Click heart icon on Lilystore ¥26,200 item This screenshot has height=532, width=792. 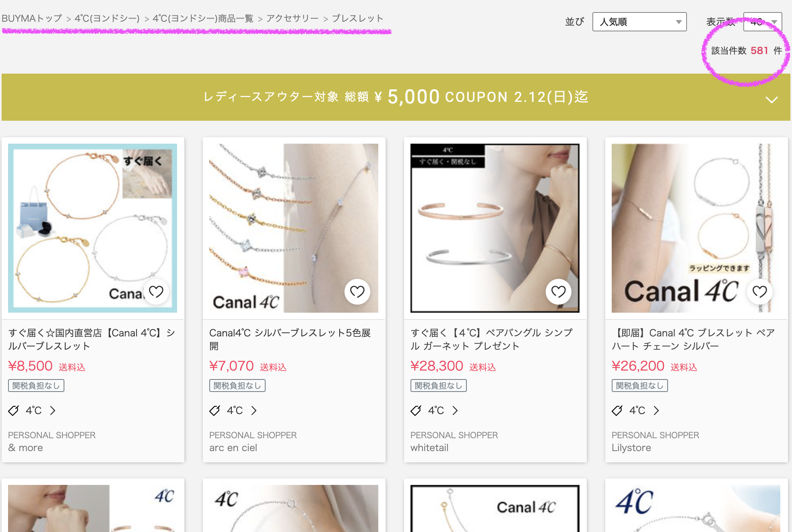point(760,291)
